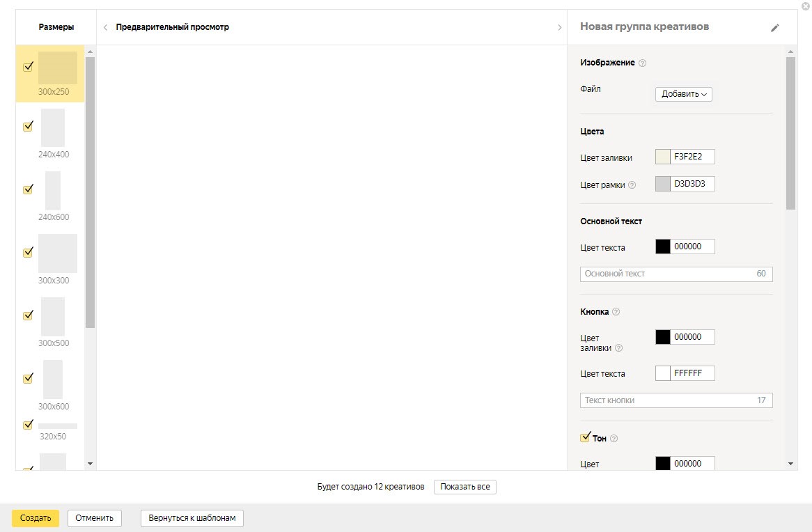Open the Добавить file dropdown
The height and width of the screenshot is (532, 812).
tap(683, 94)
